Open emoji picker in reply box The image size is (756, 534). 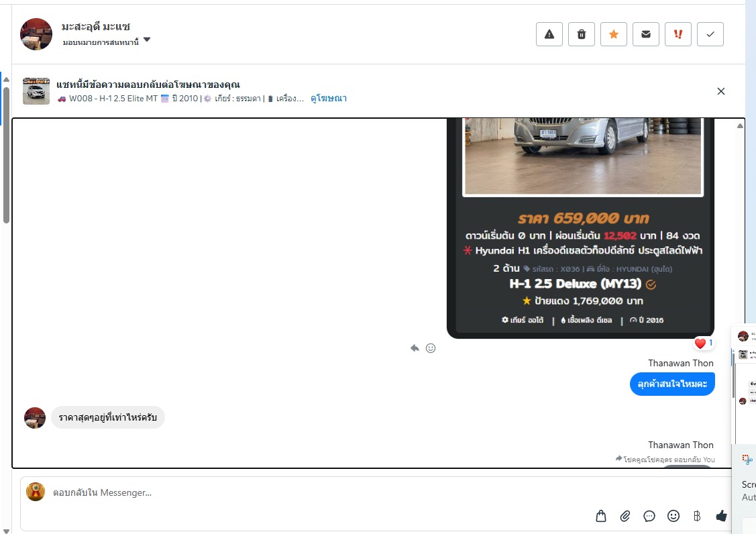[673, 516]
